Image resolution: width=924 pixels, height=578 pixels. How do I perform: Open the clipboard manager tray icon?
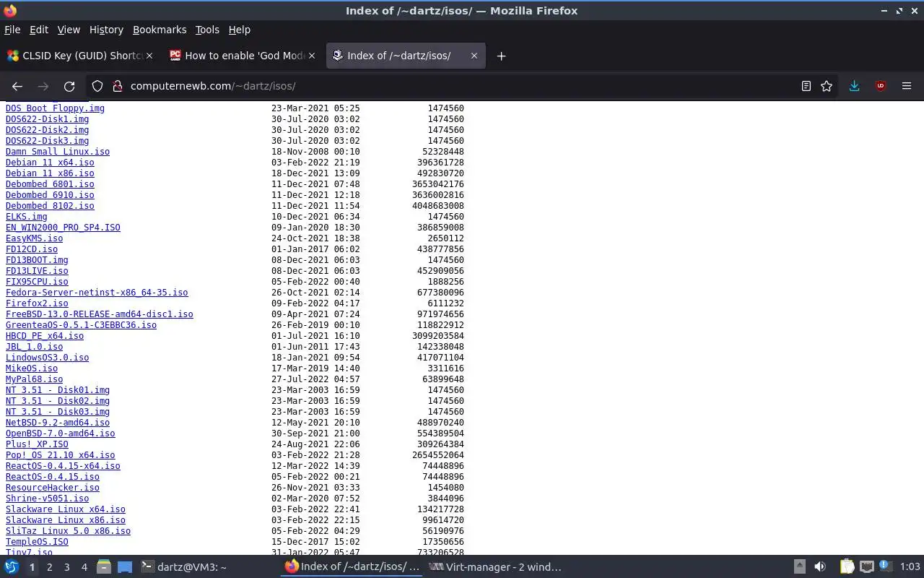coord(847,567)
